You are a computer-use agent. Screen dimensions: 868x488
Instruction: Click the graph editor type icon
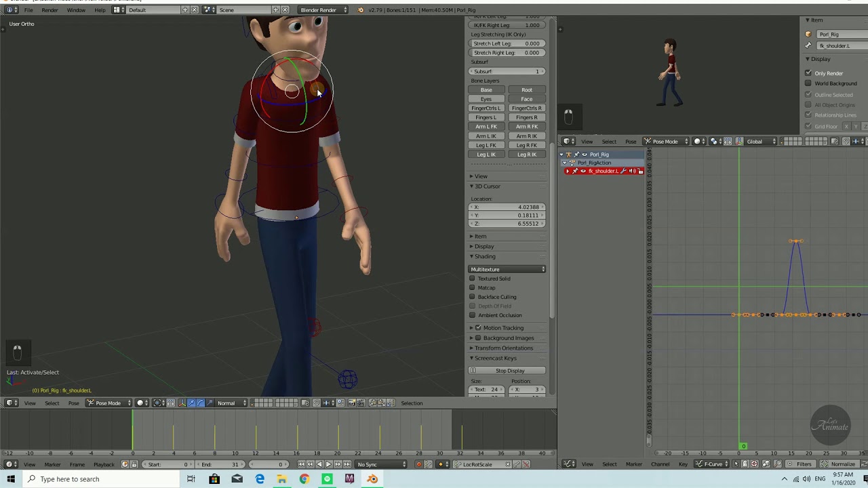(x=568, y=464)
